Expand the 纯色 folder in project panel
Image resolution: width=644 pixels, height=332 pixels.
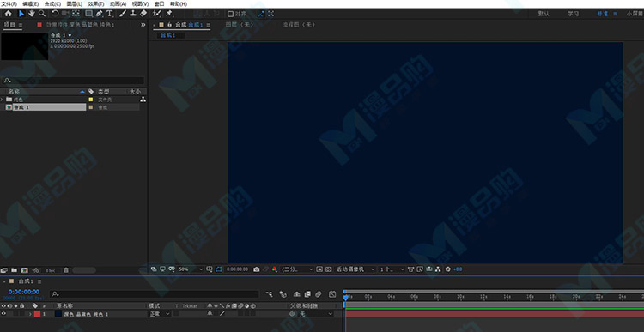coord(2,100)
